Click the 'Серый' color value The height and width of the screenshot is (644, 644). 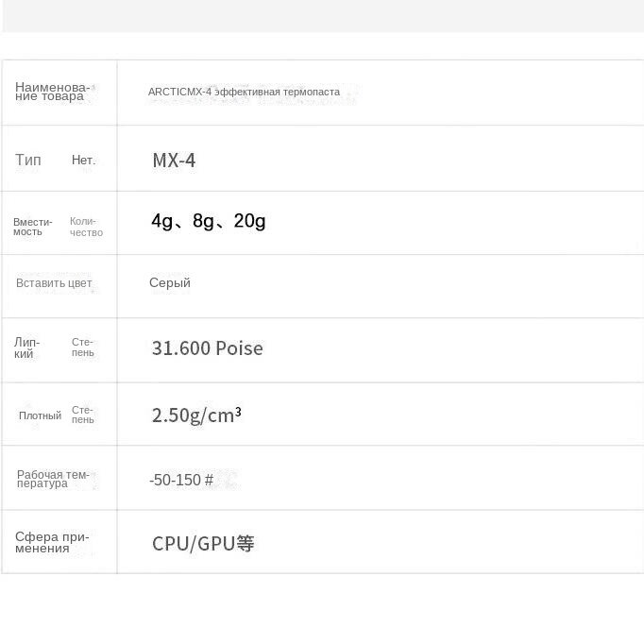pyautogui.click(x=170, y=282)
